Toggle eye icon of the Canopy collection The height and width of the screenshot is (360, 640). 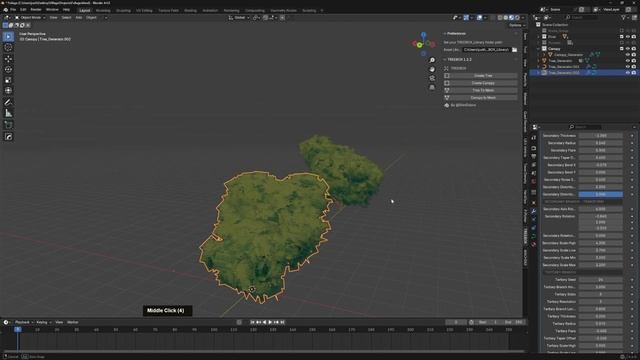(628, 49)
